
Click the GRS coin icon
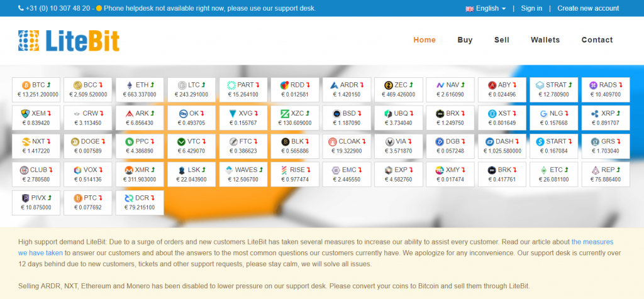tap(595, 141)
